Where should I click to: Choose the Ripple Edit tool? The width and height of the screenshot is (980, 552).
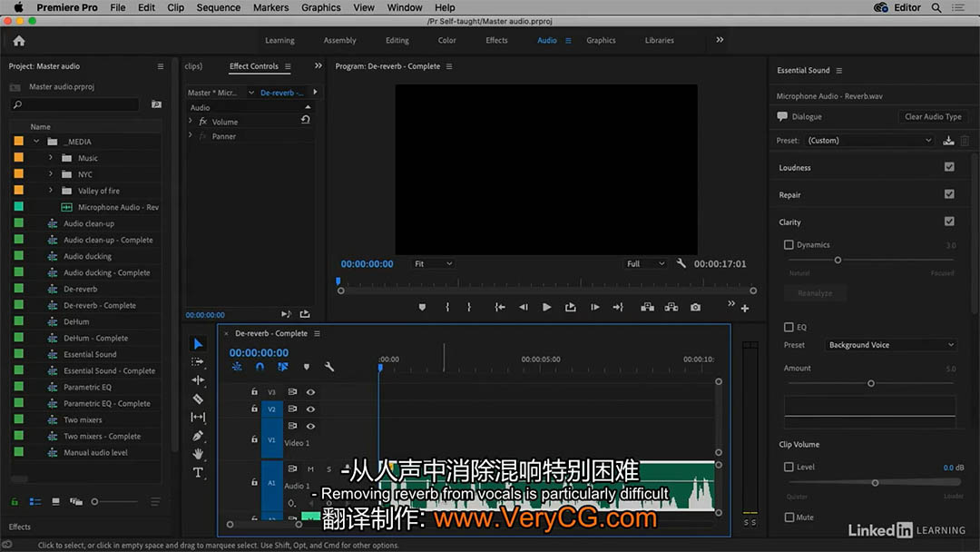point(198,380)
